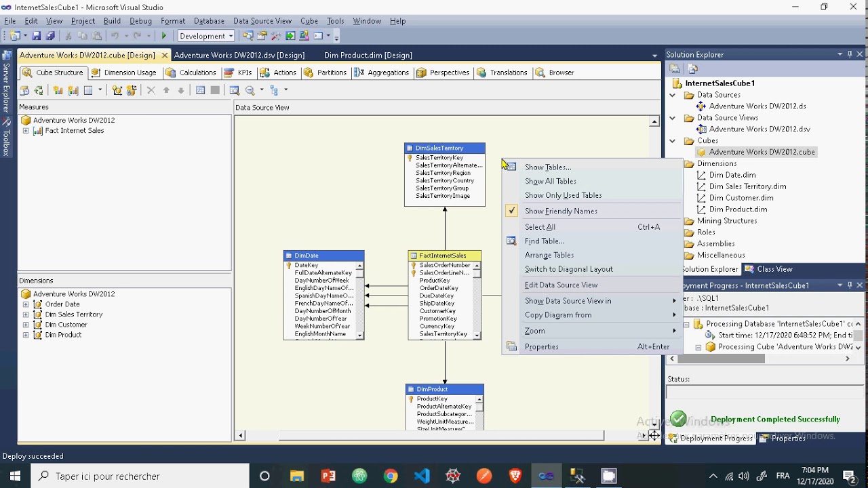868x488 pixels.
Task: Switch to the Aggregations tab
Action: pos(381,73)
